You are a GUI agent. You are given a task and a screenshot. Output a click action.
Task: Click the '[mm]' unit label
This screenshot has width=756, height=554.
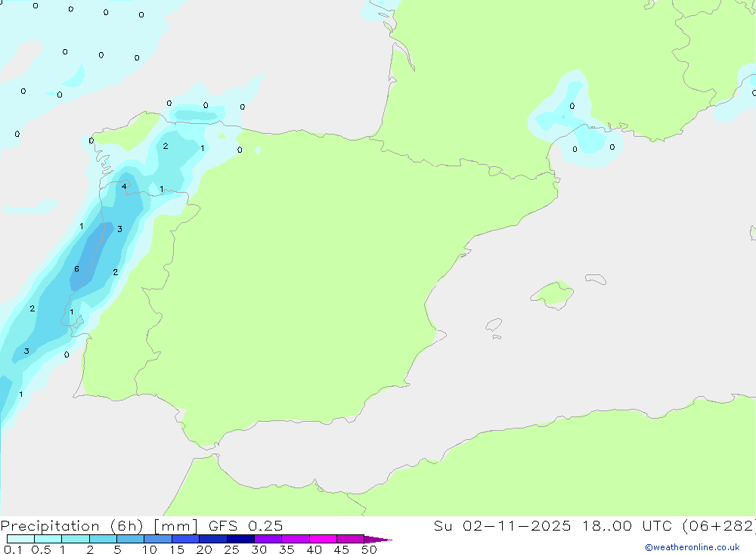tap(175, 526)
